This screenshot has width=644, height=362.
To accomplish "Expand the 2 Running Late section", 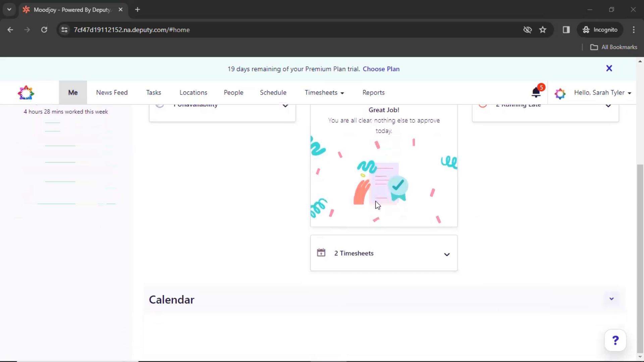I will point(609,104).
